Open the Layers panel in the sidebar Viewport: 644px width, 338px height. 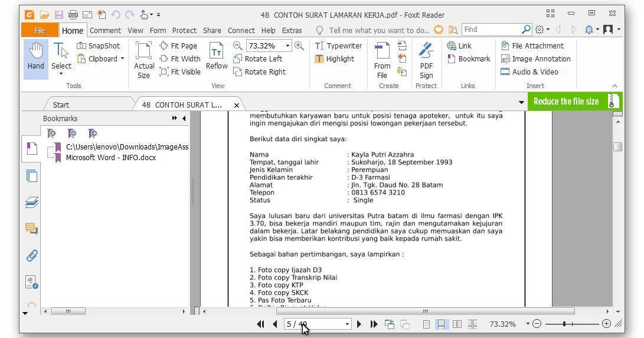click(32, 202)
